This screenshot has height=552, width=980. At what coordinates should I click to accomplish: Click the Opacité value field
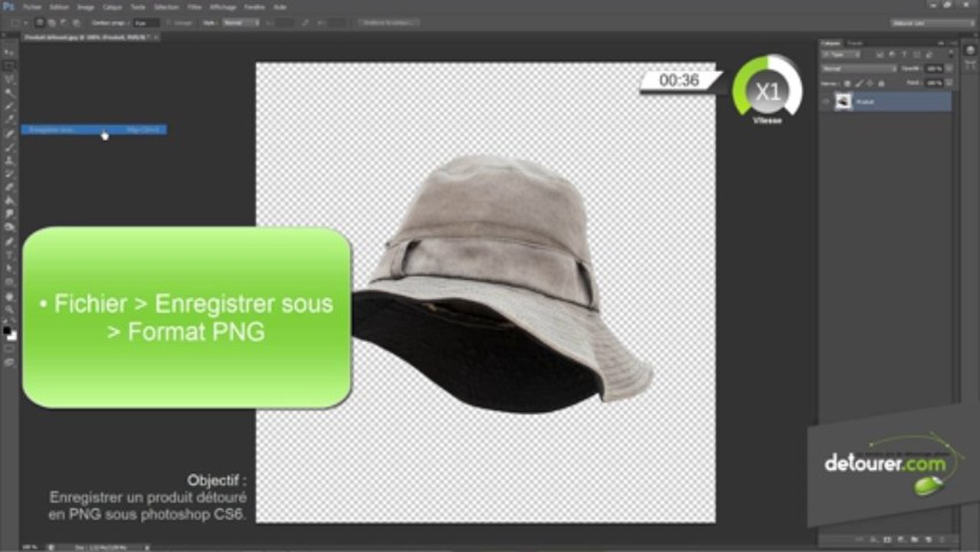tap(934, 69)
